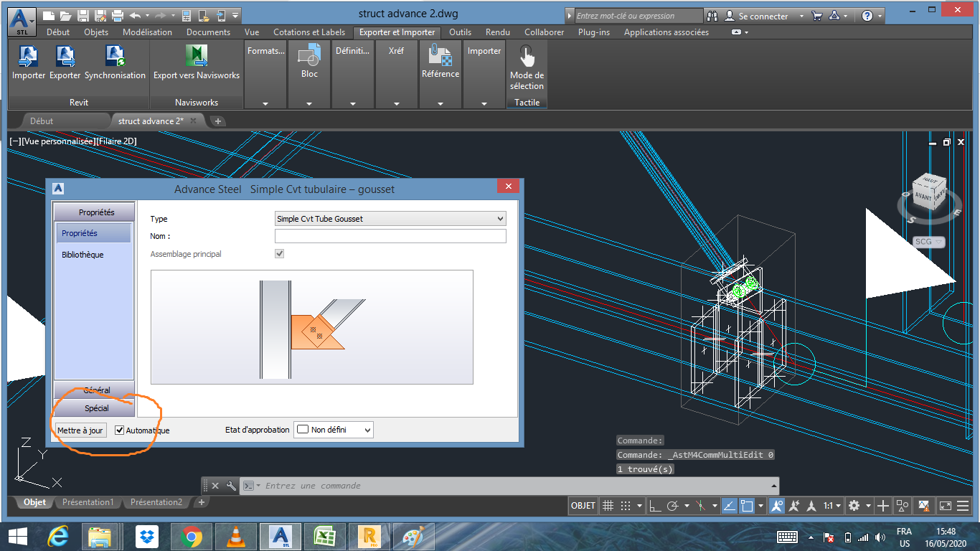Click the Print icon in quick access
This screenshot has width=980, height=551.
[x=118, y=15]
